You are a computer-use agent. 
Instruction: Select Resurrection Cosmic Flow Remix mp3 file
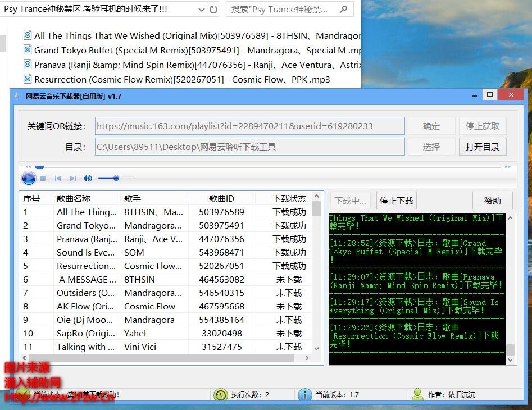tap(177, 79)
